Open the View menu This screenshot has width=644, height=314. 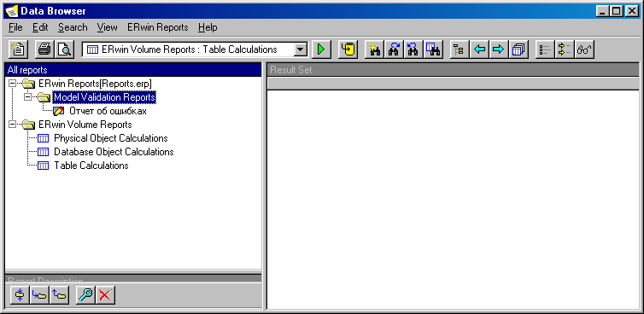point(108,27)
